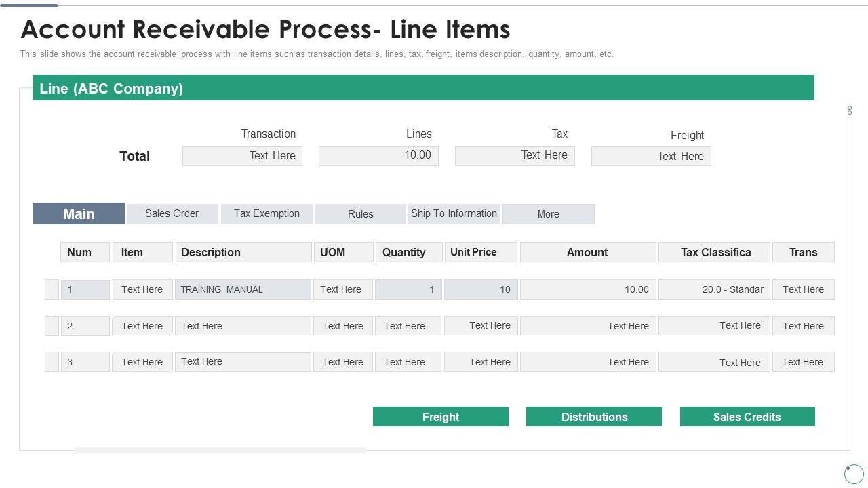Check the selection box for row 2
This screenshot has height=488, width=868.
[x=52, y=326]
